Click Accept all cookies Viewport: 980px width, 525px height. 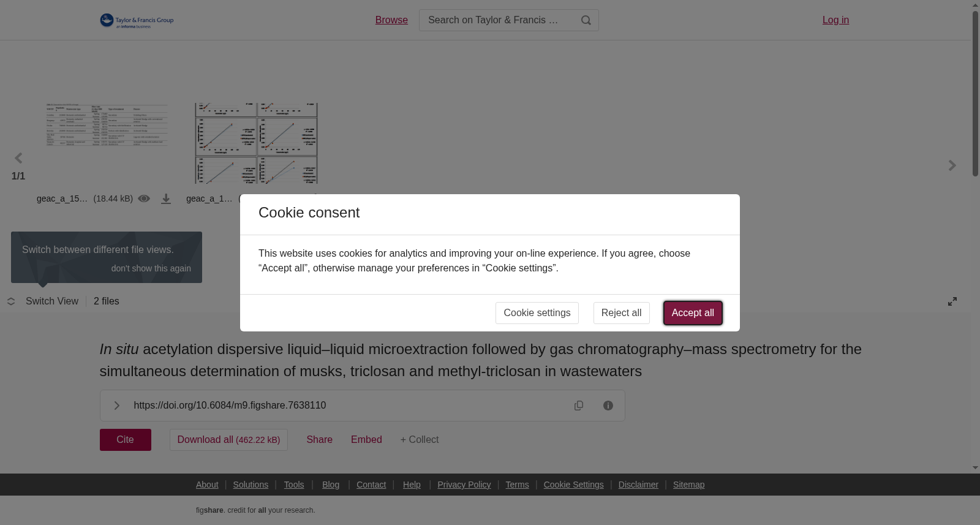[693, 313]
